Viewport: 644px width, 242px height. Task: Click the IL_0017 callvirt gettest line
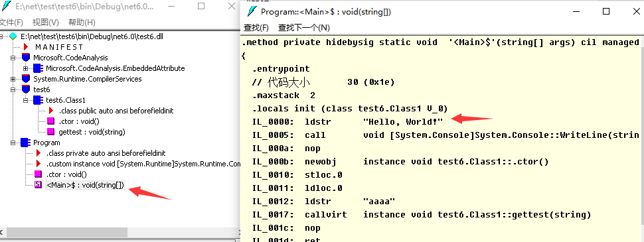coord(422,215)
